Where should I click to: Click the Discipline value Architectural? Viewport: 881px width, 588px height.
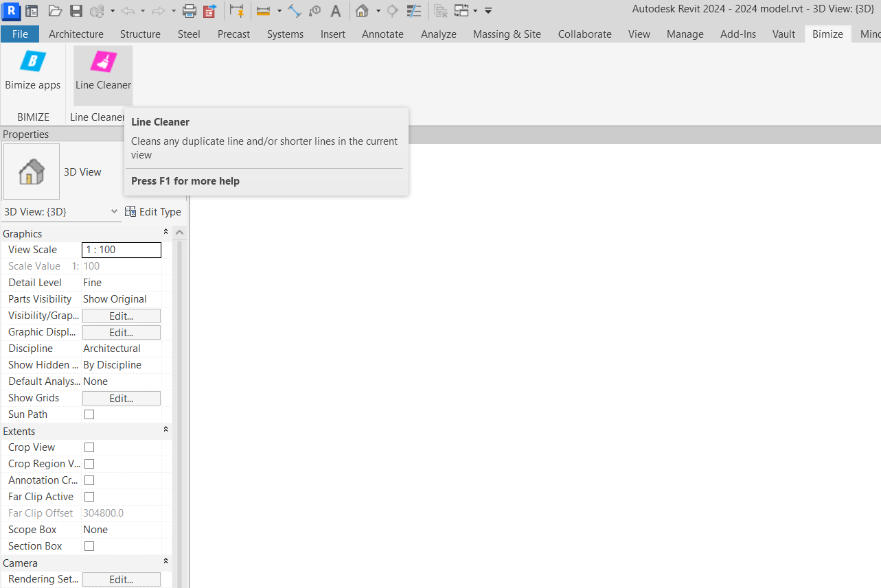112,349
